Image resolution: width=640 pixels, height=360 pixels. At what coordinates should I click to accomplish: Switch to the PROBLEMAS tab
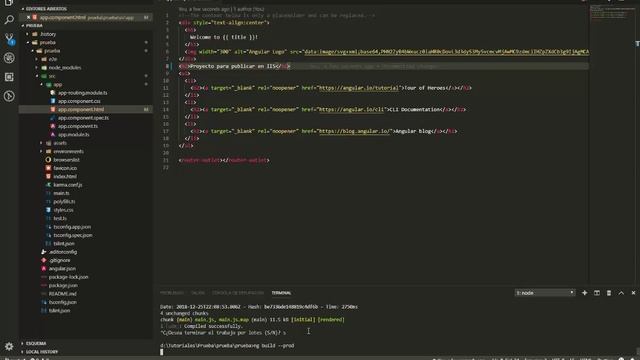172,293
